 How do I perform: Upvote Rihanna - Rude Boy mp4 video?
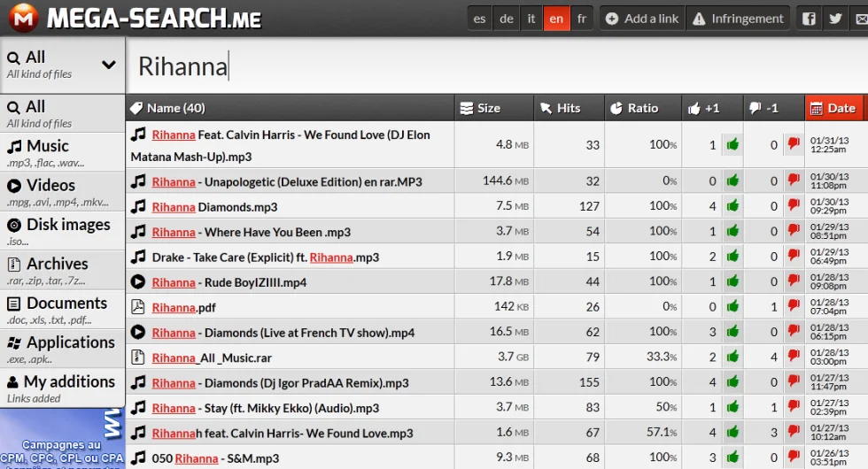pos(732,281)
